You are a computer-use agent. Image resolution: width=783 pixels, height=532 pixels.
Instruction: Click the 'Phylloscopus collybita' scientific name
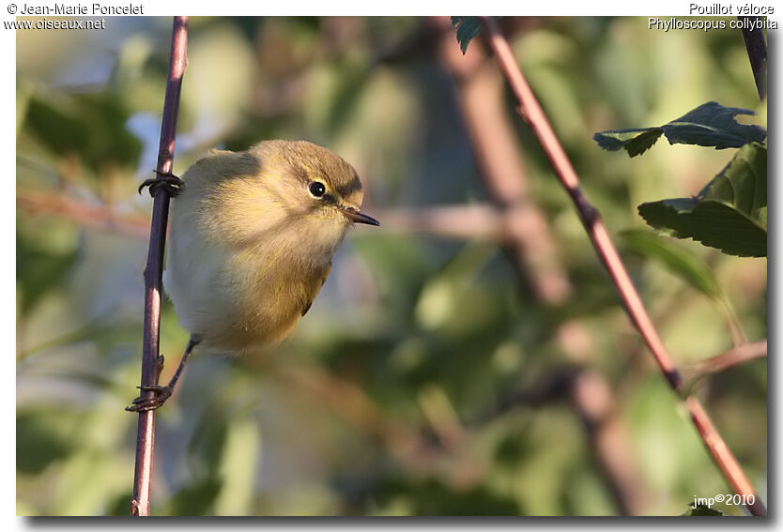tap(713, 24)
